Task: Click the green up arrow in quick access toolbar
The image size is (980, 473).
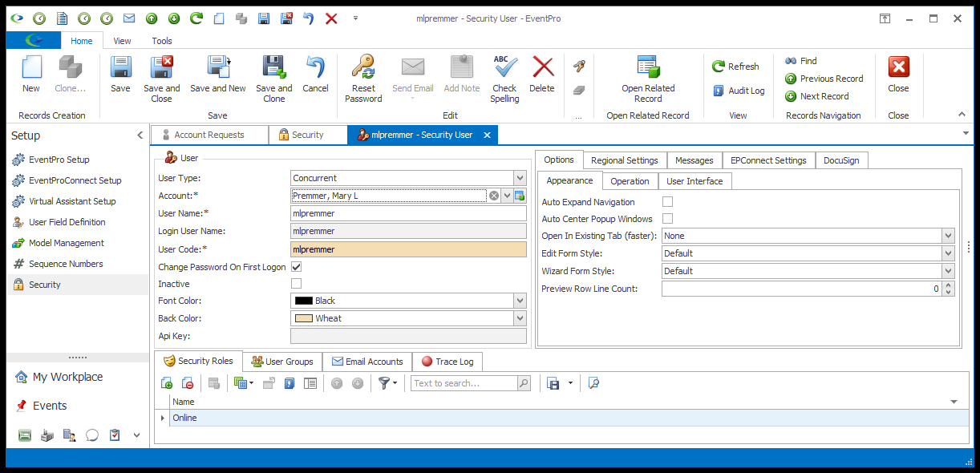Action: point(151,18)
